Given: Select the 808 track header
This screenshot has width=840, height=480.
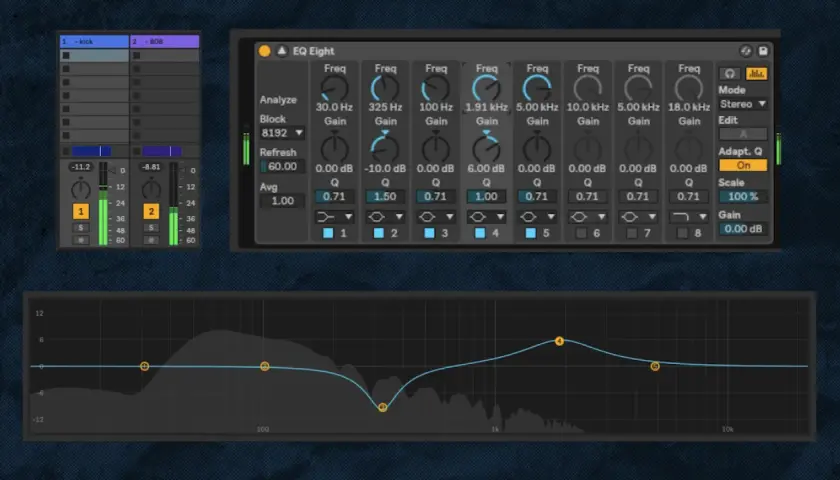Looking at the screenshot, I should [165, 41].
